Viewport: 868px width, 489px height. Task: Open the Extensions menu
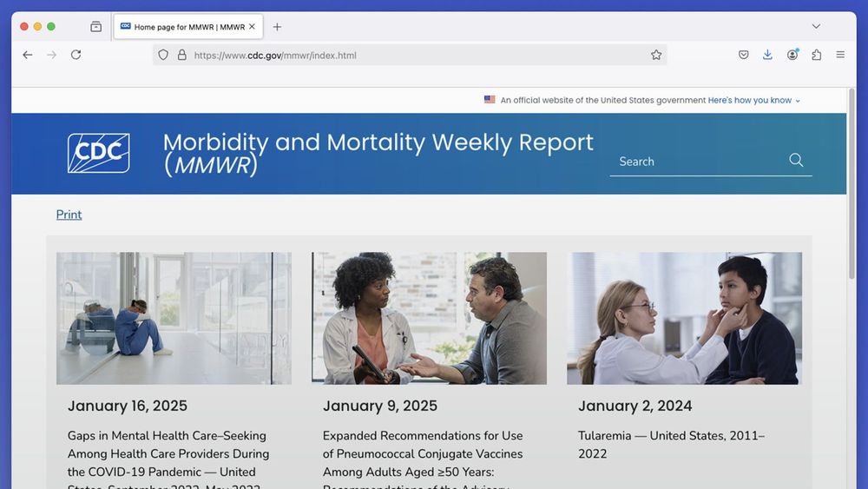click(816, 55)
